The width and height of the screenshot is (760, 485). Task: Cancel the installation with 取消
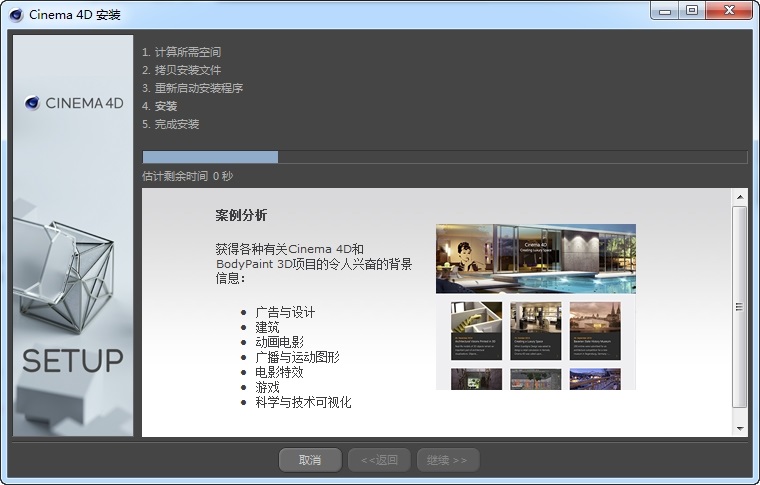[310, 460]
